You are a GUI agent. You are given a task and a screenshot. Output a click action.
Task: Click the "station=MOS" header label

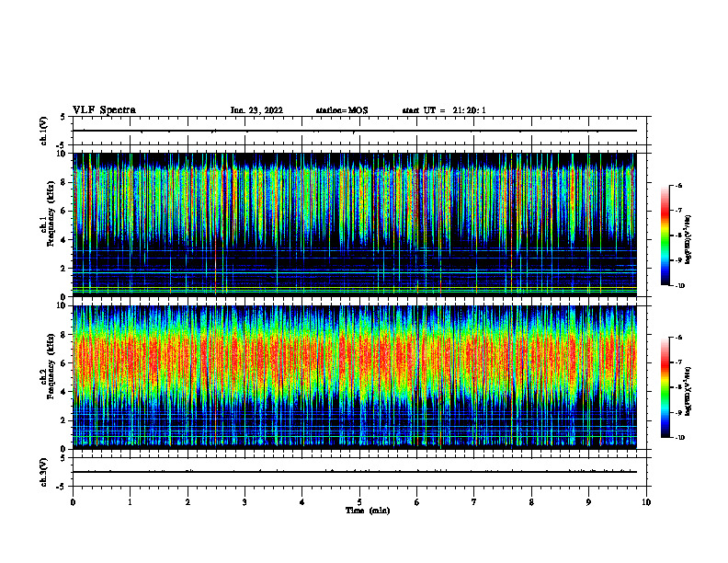(x=342, y=110)
